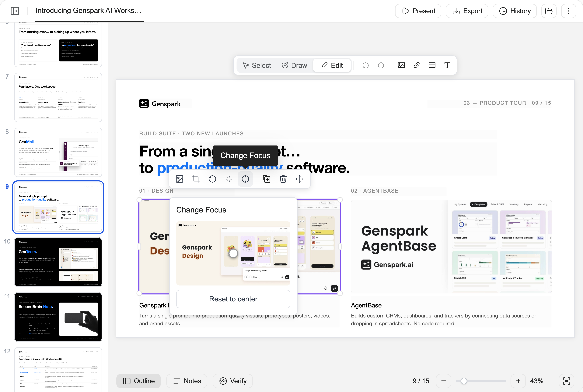
Task: Click the move arrows icon
Action: click(300, 179)
